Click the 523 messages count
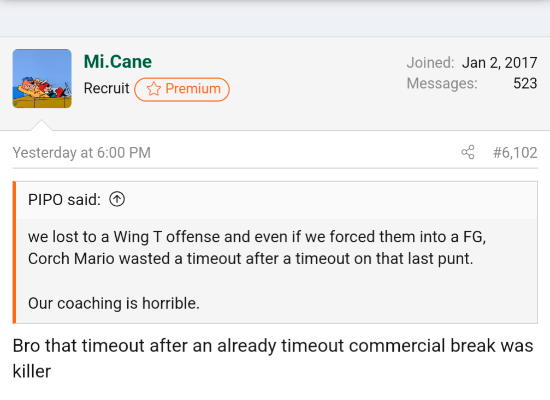This screenshot has height=400, width=550. (x=525, y=84)
